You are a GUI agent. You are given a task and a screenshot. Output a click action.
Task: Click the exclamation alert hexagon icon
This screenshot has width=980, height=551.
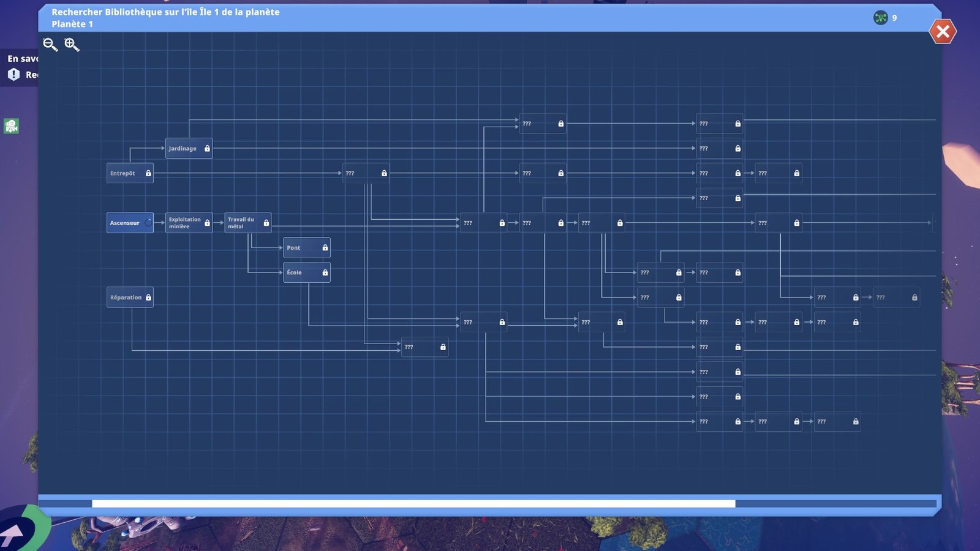coord(13,75)
